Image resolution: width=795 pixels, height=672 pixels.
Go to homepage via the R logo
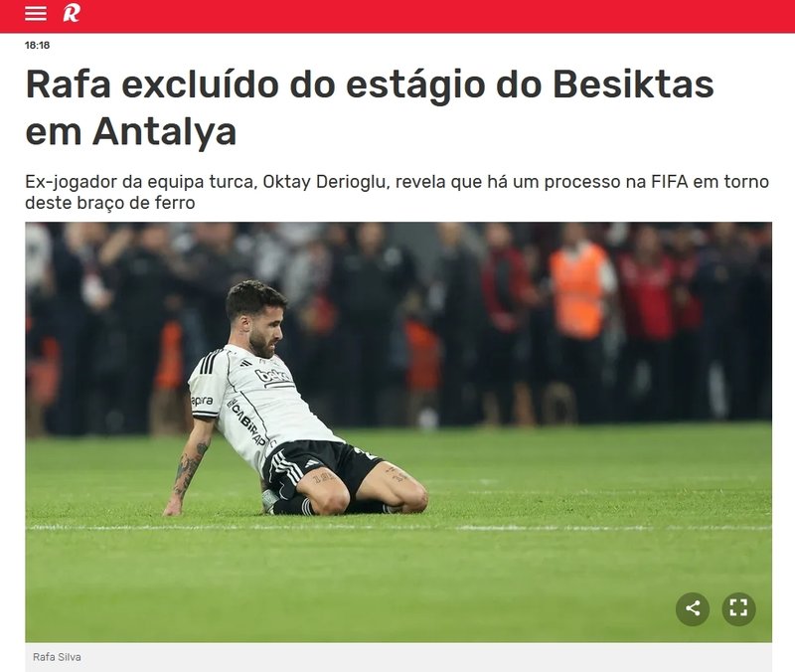click(x=71, y=14)
